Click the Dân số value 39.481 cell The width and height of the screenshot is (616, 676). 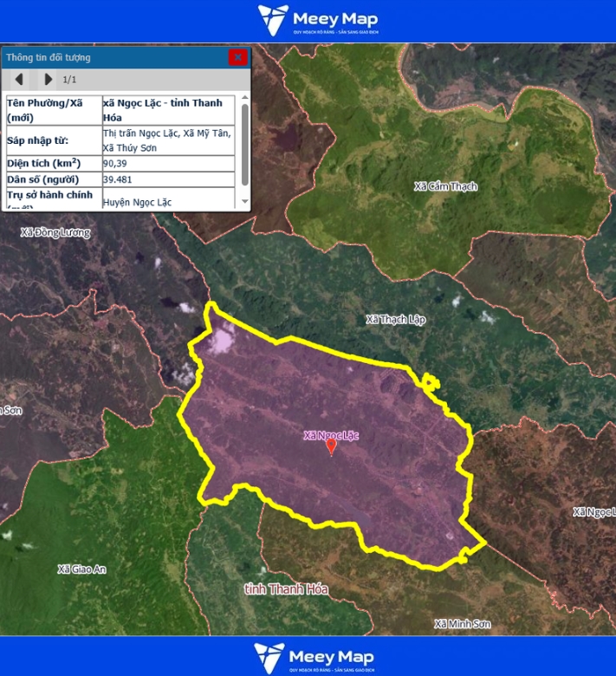point(168,179)
